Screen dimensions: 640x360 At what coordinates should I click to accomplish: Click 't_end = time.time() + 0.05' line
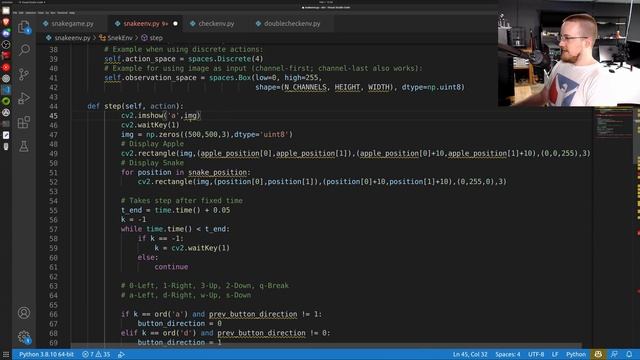(176, 210)
